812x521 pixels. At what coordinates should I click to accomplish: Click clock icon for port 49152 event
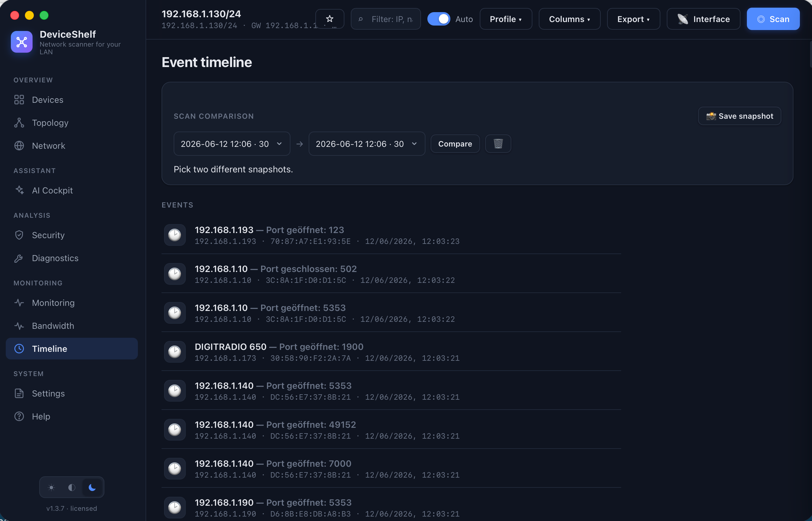[x=175, y=430]
